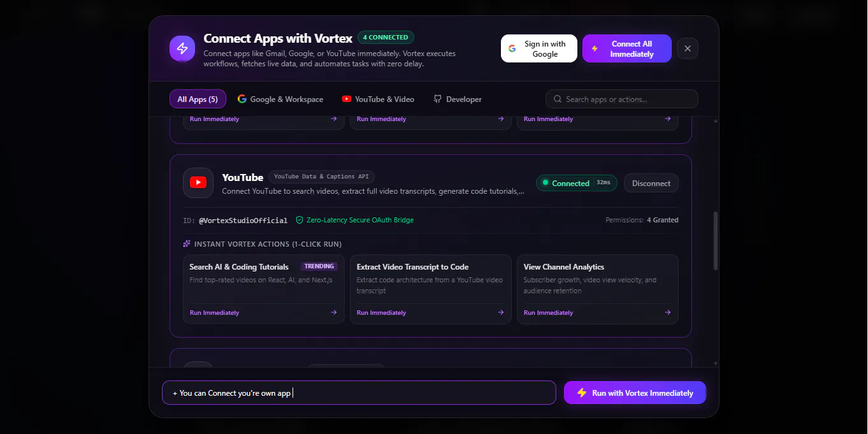Click the search magnifier icon
The width and height of the screenshot is (868, 434).
(558, 99)
